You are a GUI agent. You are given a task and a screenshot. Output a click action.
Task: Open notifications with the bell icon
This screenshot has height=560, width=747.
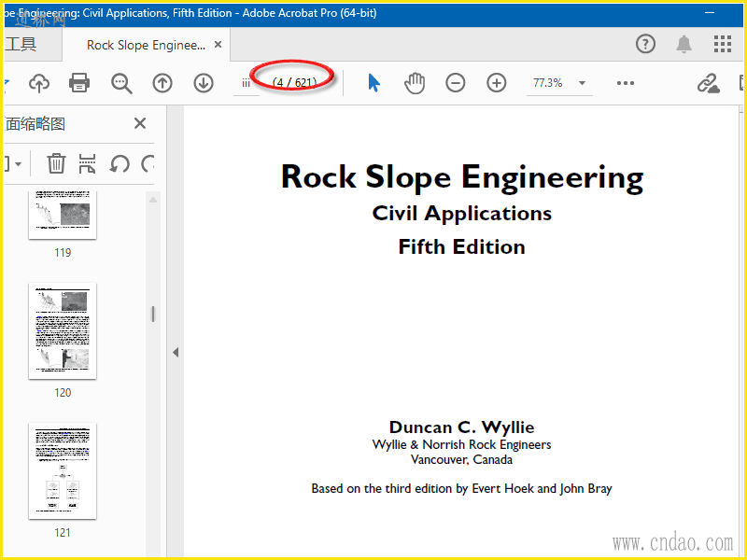pyautogui.click(x=684, y=44)
